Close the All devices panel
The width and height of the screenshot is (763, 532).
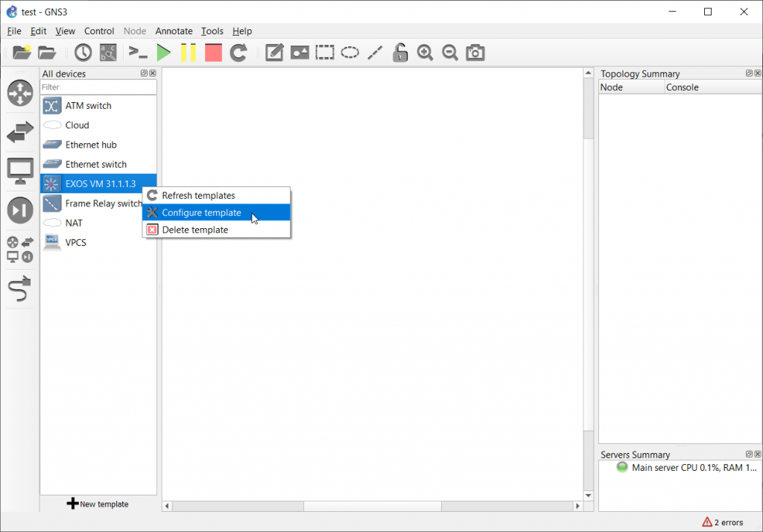(153, 73)
